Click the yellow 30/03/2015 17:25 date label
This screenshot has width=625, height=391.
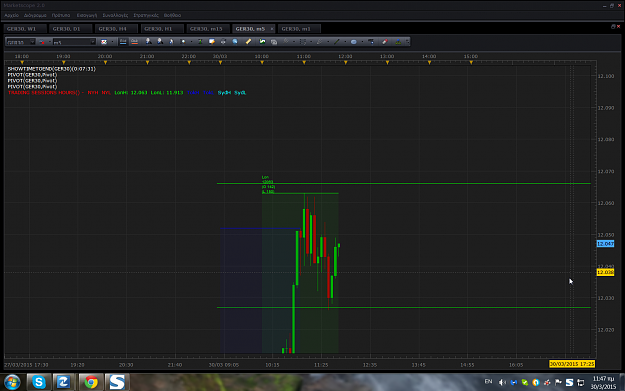(572, 364)
